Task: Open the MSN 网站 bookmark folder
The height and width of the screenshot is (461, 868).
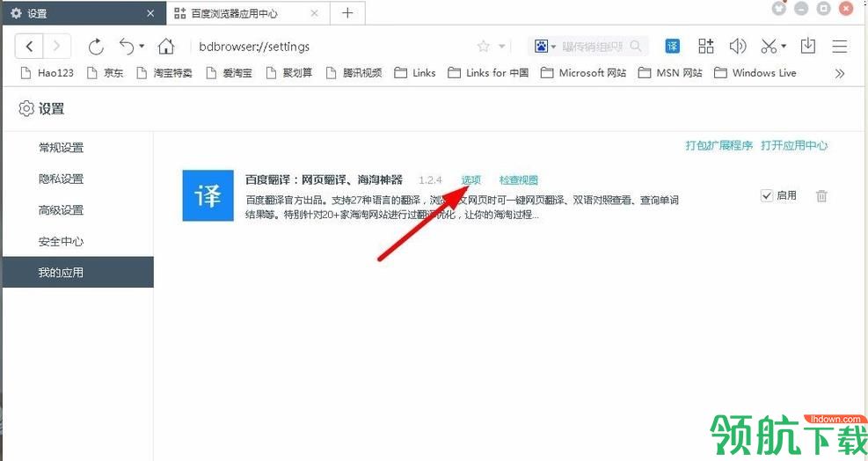Action: [670, 73]
